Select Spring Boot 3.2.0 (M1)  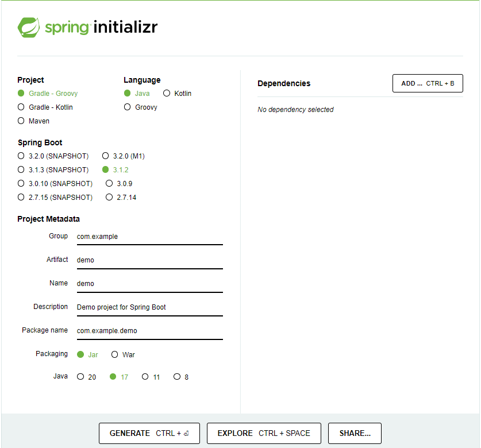[124, 156]
